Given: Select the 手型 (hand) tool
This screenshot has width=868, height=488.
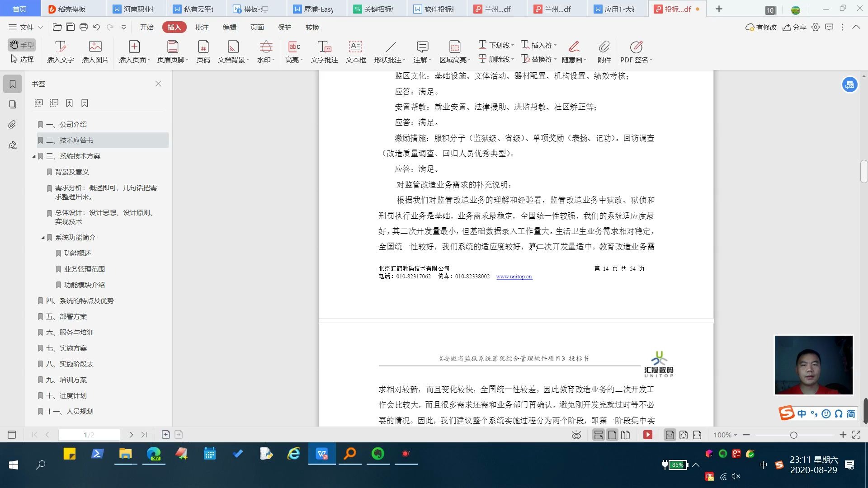Looking at the screenshot, I should pyautogui.click(x=22, y=45).
